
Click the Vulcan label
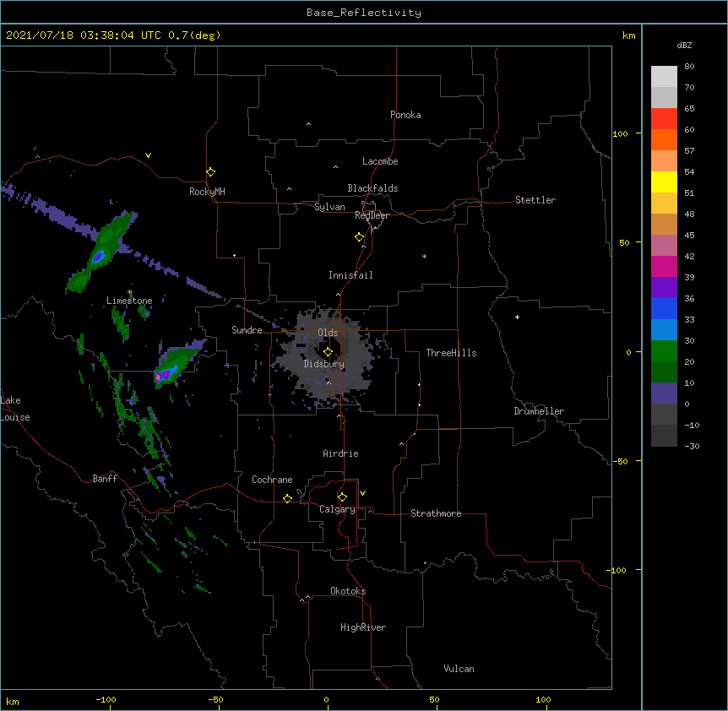tap(459, 669)
